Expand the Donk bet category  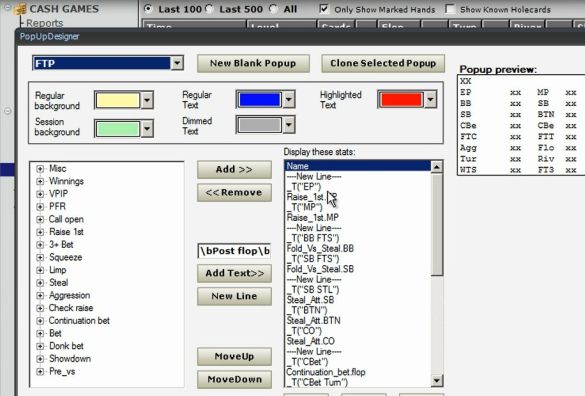click(40, 346)
